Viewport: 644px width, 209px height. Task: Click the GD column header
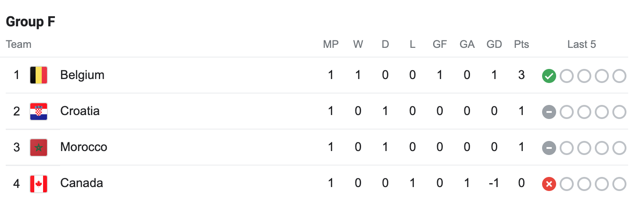click(x=494, y=44)
